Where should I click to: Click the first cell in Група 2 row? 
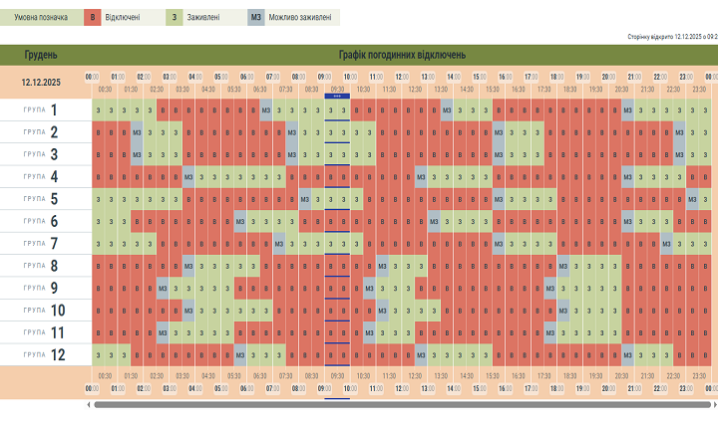tap(98, 132)
